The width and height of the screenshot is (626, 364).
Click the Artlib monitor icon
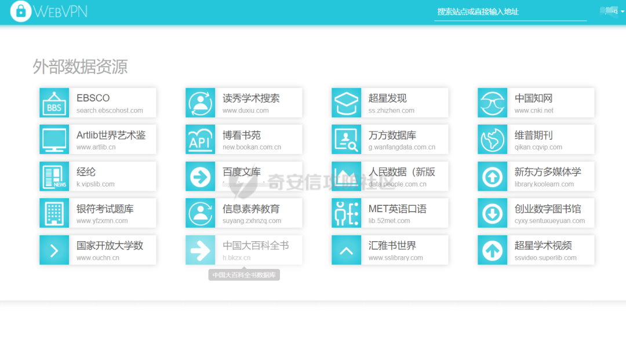[x=54, y=140]
